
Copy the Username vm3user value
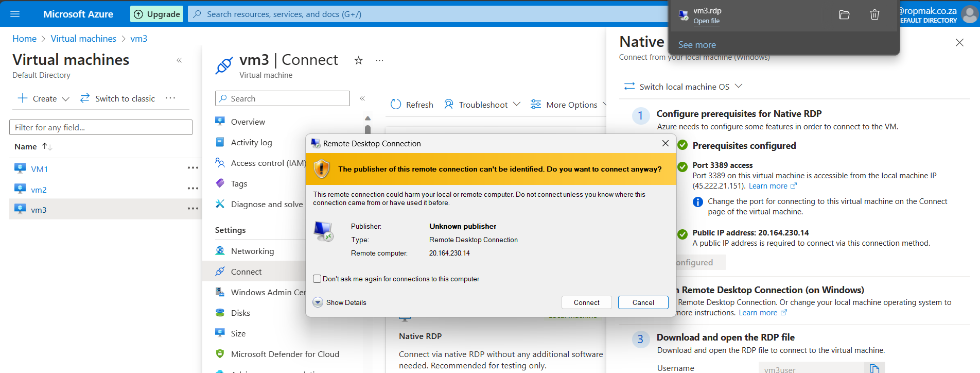point(874,368)
